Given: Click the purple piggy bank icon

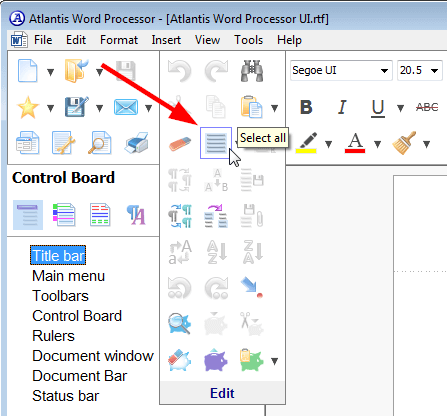Looking at the screenshot, I should point(216,360).
